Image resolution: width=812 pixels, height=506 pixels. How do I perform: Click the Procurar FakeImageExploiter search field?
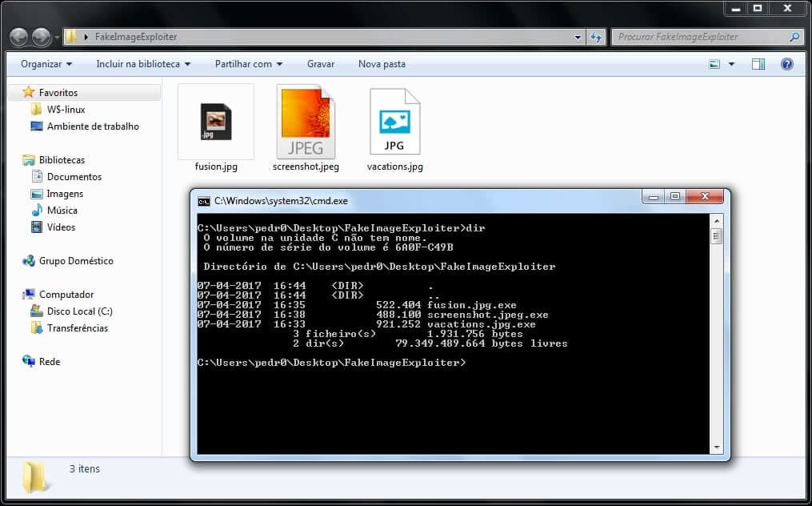(700, 37)
